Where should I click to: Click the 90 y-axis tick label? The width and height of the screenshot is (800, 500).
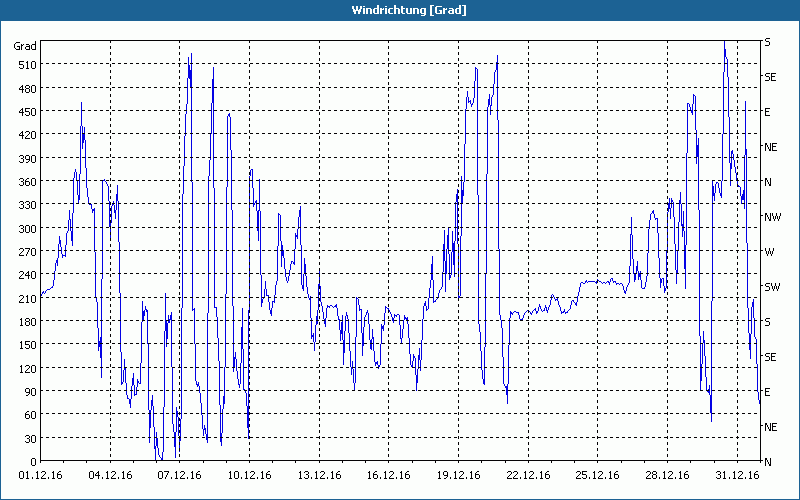(x=30, y=392)
